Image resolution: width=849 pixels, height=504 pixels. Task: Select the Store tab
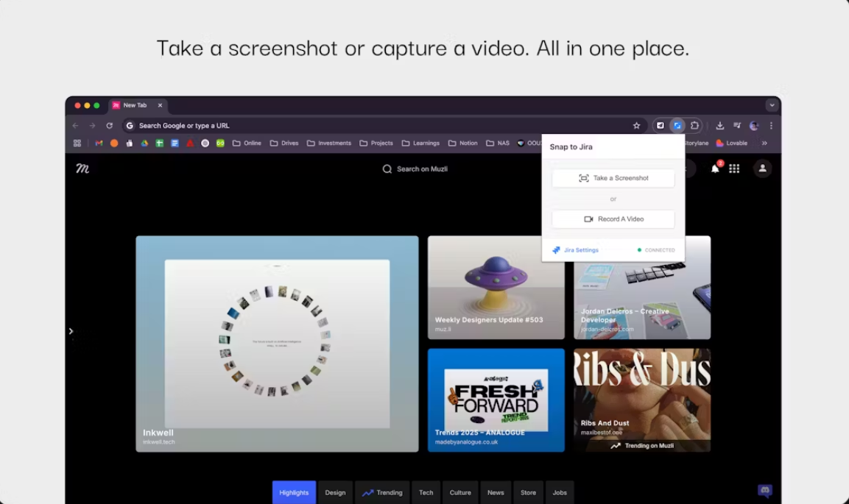click(x=528, y=493)
